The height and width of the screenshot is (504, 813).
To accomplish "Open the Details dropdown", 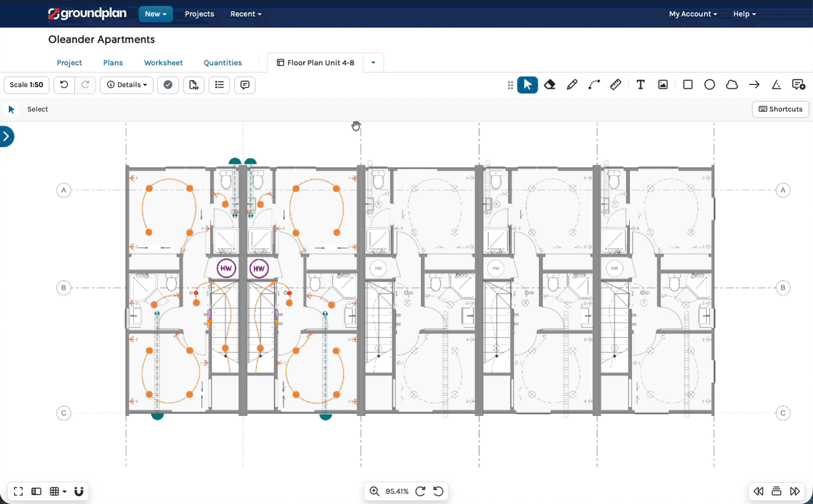I will [x=127, y=85].
